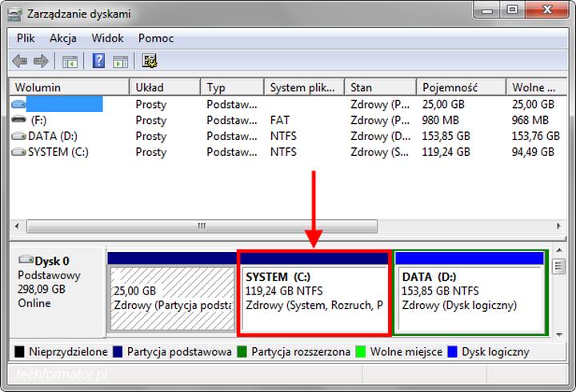Select the 25,00 GB hatched partition block

[171, 298]
